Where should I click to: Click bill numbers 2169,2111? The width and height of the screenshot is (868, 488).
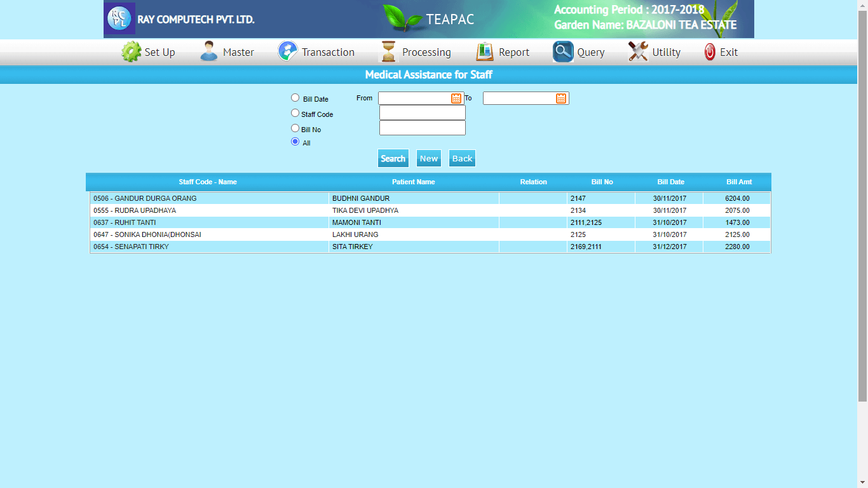(x=586, y=247)
